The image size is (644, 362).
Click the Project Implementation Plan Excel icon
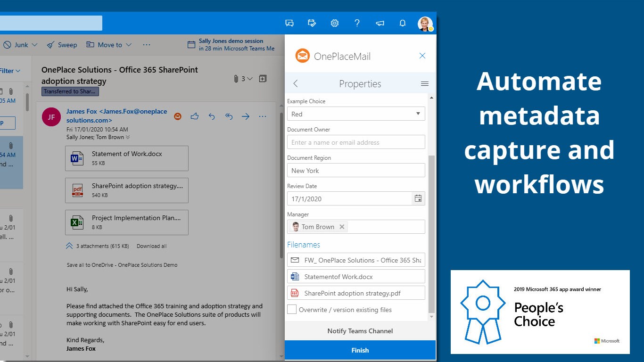click(x=77, y=222)
